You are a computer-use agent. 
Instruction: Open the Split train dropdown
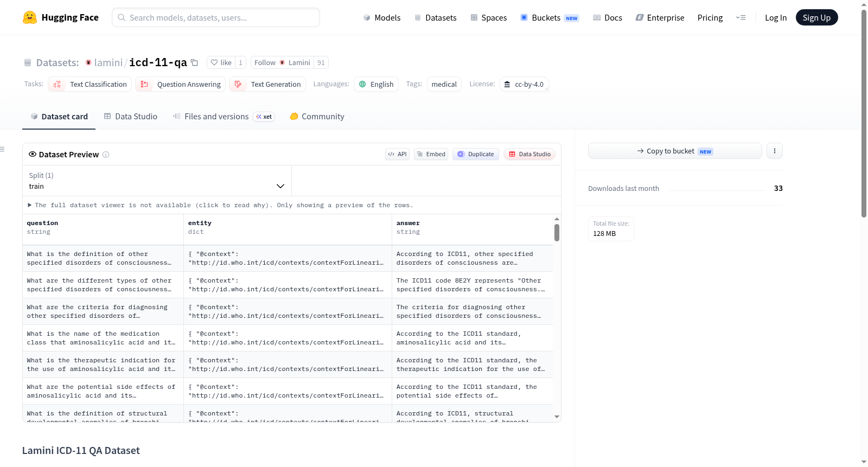(x=157, y=181)
